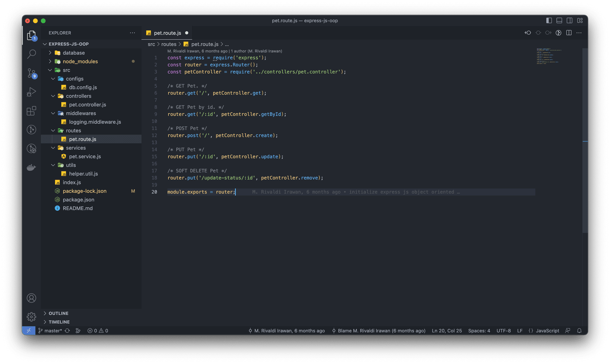This screenshot has width=610, height=364.
Task: Toggle file blame annotations icon in editor toolbar
Action: pyautogui.click(x=559, y=33)
